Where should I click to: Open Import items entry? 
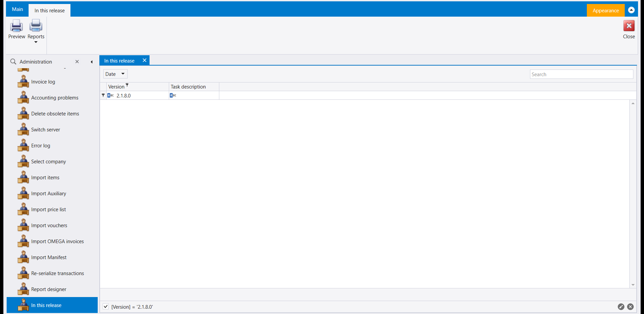click(x=52, y=178)
